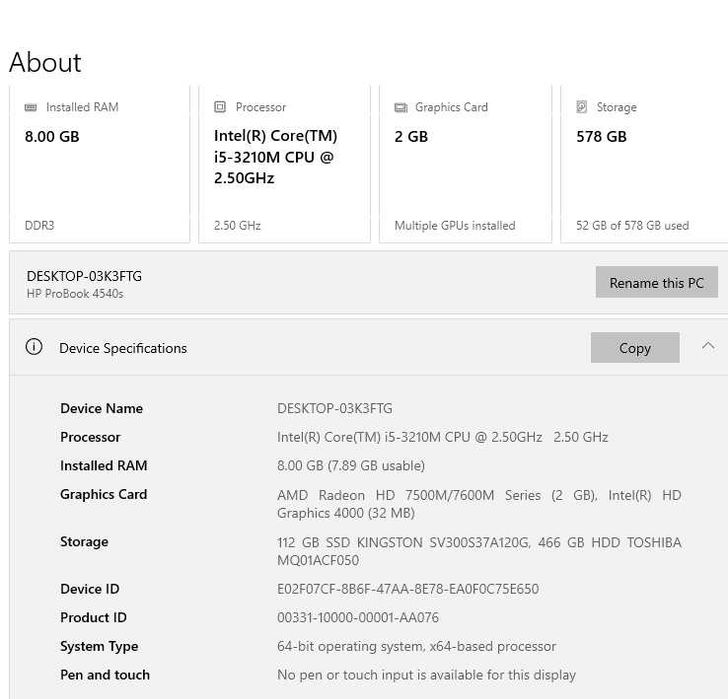Click Multiple GPUs installed text
The height and width of the screenshot is (699, 728).
pyautogui.click(x=455, y=226)
